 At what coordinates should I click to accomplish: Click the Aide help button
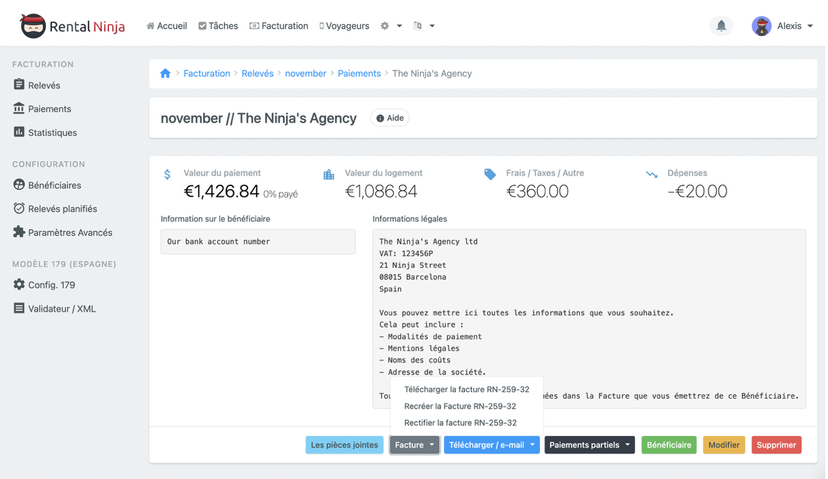pos(390,118)
